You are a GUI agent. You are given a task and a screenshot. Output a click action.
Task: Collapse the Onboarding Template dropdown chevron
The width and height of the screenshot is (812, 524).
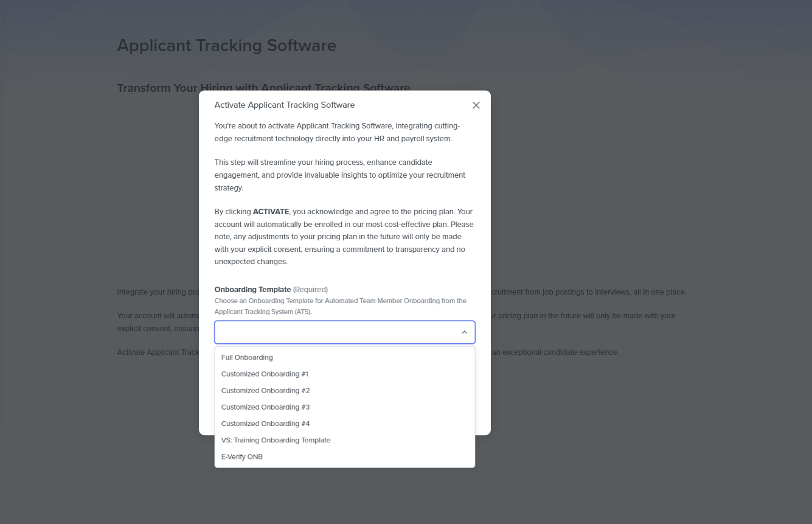coord(464,332)
